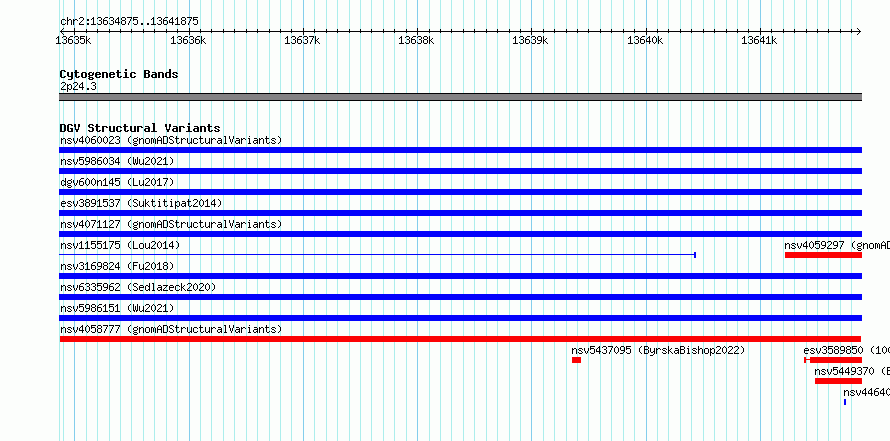Viewport: 890px width, 441px height.
Task: Open nsv4071127 gnomAD variant label
Action: click(x=171, y=224)
